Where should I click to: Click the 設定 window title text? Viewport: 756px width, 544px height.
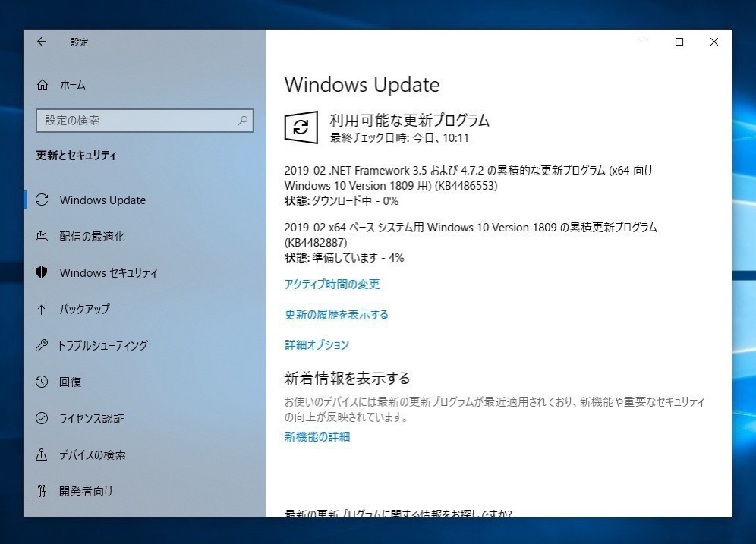coord(80,42)
